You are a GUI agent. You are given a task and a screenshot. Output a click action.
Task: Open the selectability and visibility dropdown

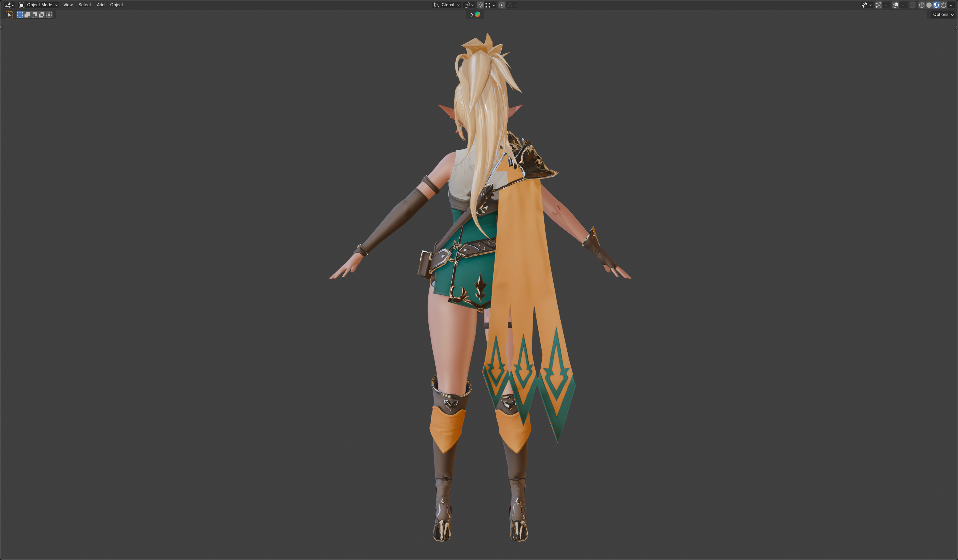point(867,5)
